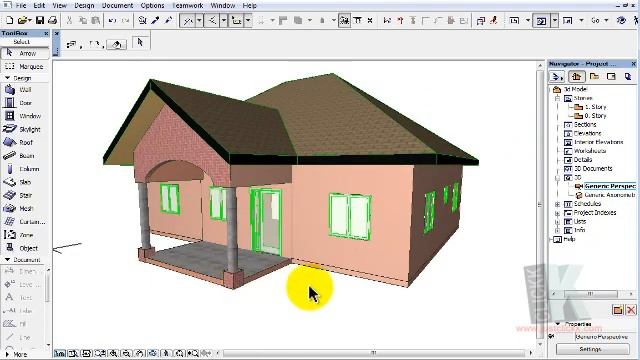Collapse the Document section in ToolBox
640x360 pixels.
(x=7, y=260)
